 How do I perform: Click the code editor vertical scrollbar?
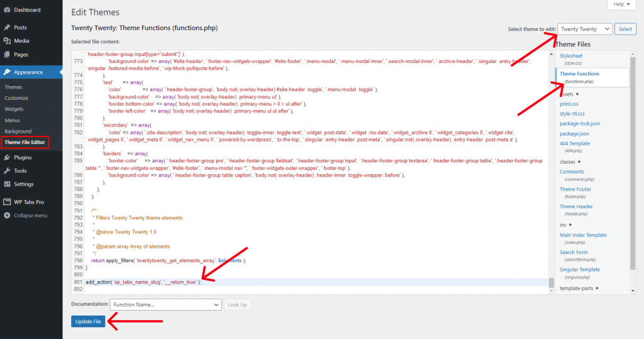click(x=551, y=172)
